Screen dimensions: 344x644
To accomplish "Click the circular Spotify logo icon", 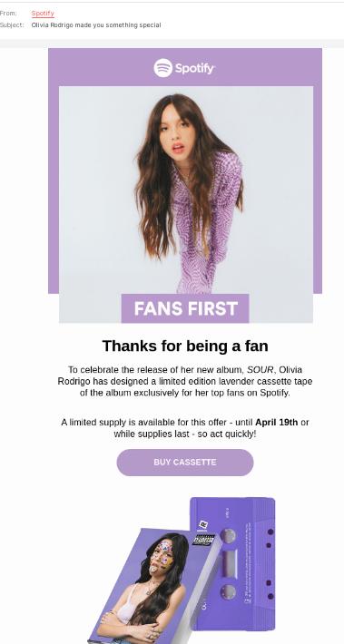I will coord(163,68).
